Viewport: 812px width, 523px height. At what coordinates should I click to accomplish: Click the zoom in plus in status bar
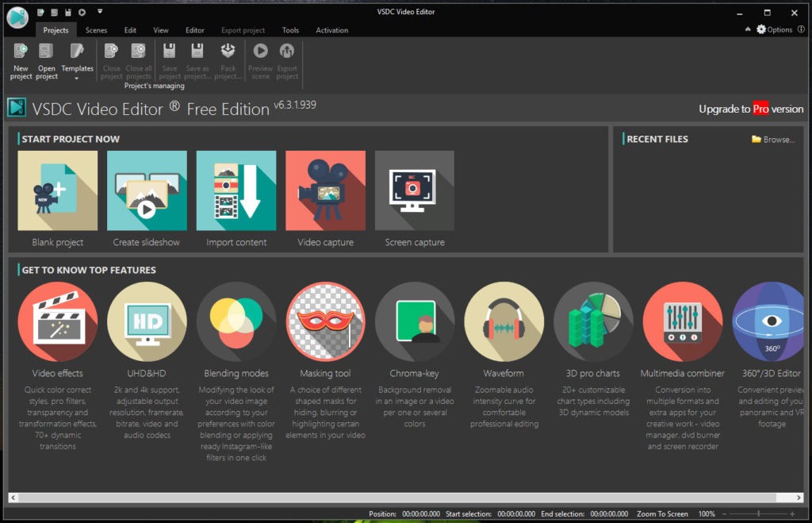tap(792, 514)
